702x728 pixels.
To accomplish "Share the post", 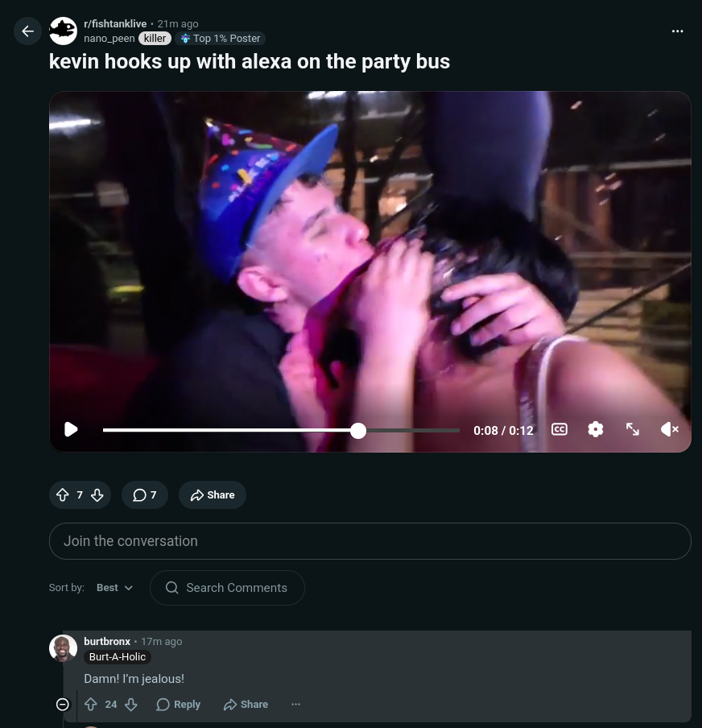I will [x=213, y=495].
